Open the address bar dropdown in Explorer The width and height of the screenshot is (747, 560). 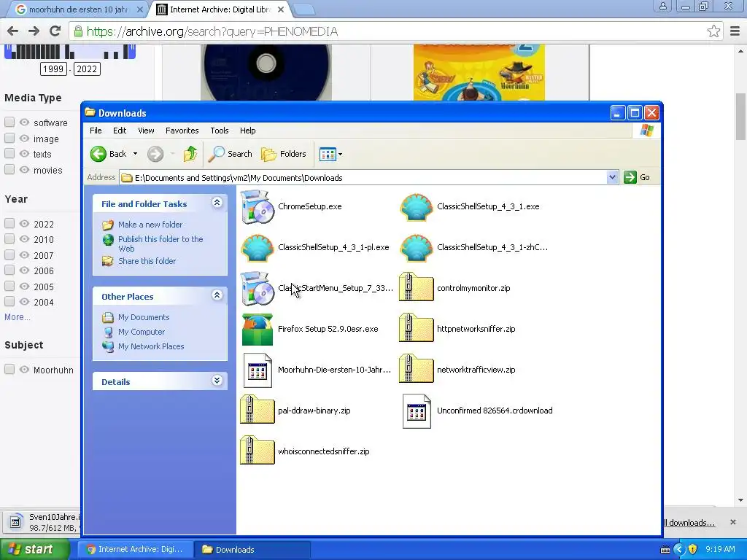612,177
